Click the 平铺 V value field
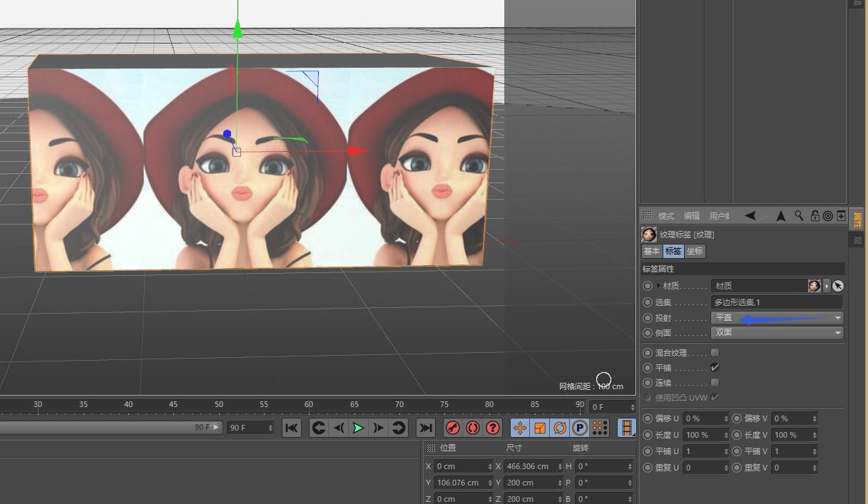The height and width of the screenshot is (504, 868). [795, 451]
